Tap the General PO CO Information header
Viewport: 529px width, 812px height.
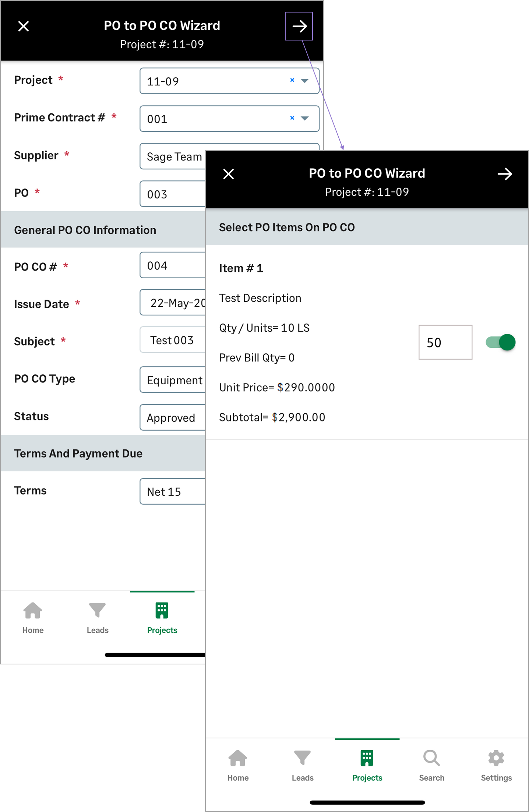(x=103, y=230)
